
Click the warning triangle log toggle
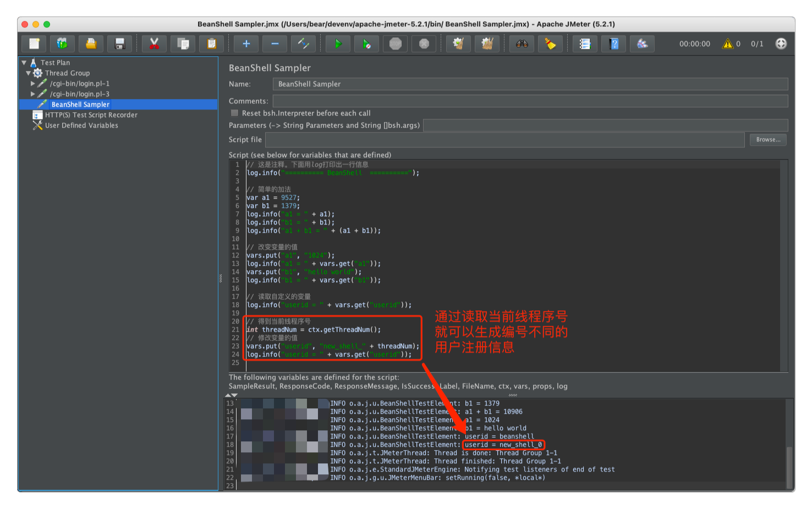point(728,43)
